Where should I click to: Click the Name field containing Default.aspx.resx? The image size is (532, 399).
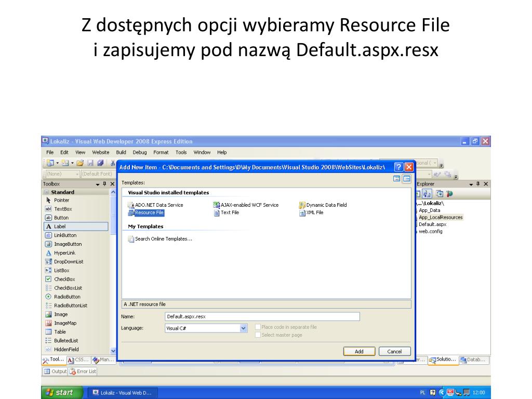[x=262, y=316]
